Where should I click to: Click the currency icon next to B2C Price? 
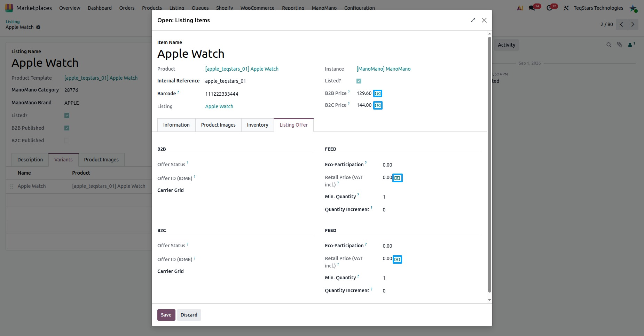(378, 105)
